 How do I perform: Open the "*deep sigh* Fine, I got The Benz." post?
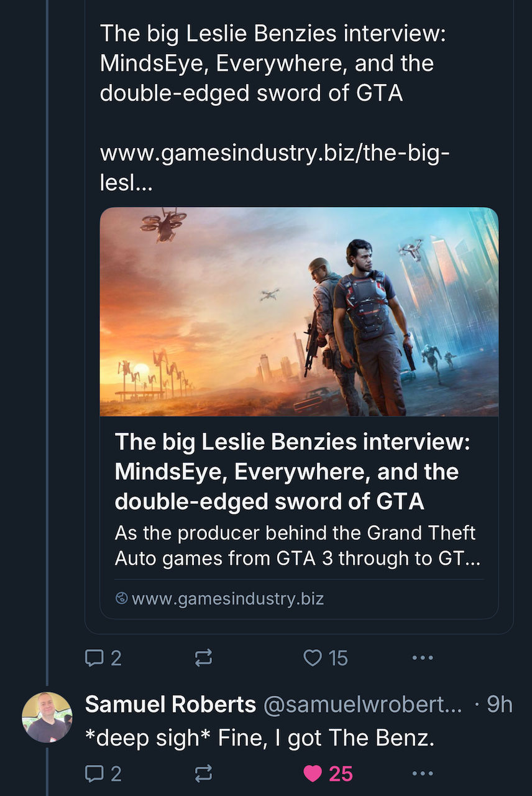[259, 738]
